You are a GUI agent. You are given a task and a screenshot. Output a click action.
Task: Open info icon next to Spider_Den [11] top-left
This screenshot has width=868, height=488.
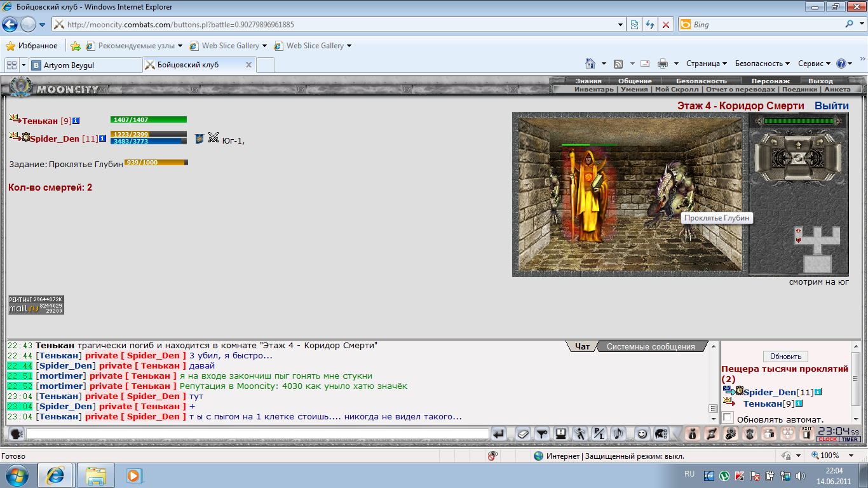102,139
